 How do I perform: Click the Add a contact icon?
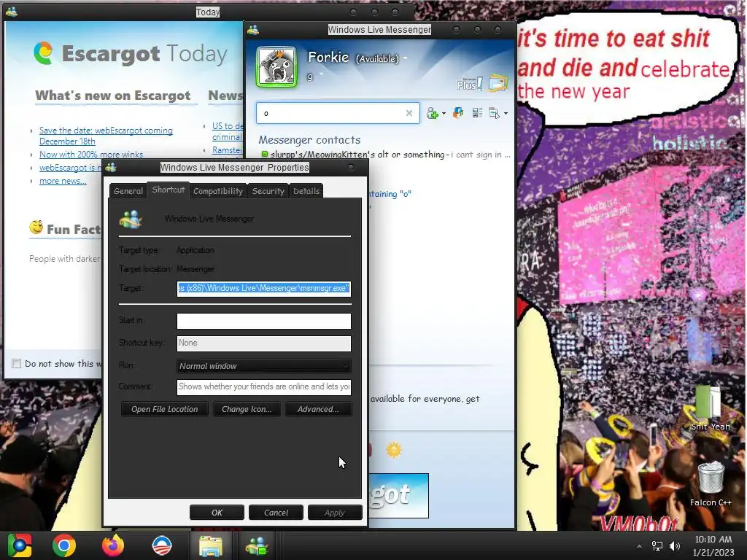(433, 113)
